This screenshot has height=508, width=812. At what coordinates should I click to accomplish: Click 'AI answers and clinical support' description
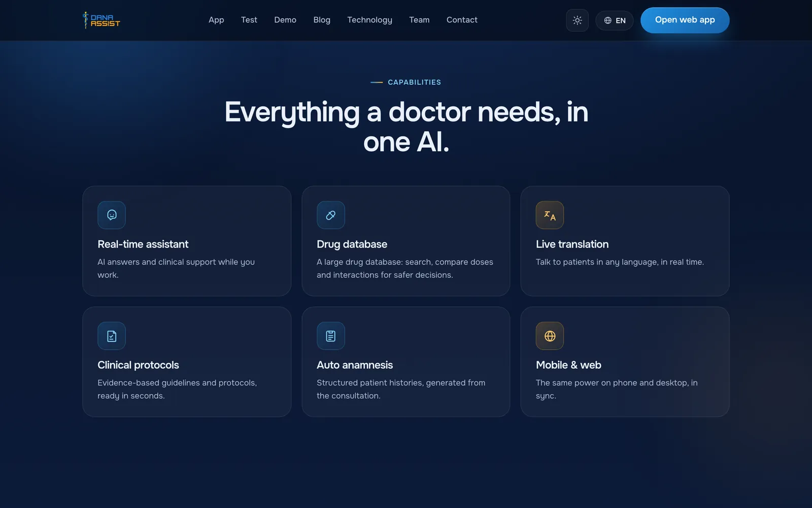point(176,268)
